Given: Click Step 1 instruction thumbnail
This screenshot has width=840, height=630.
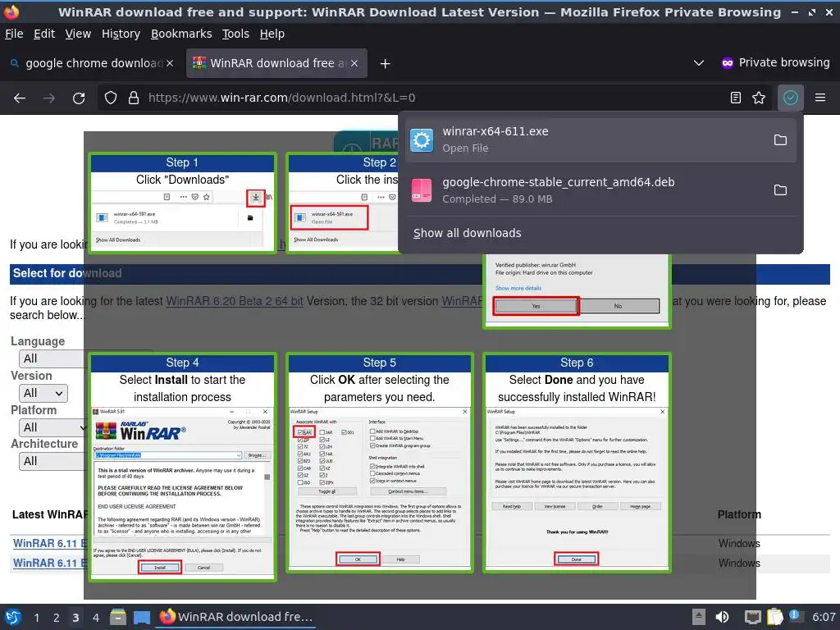Looking at the screenshot, I should click(183, 203).
